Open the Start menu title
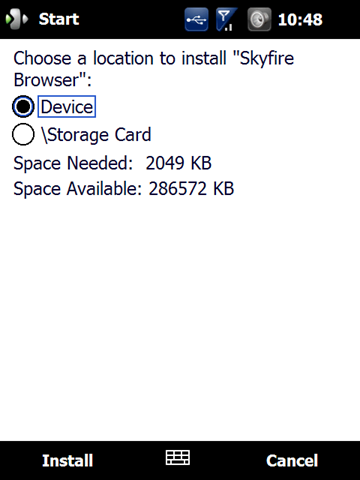The image size is (360, 480). (x=59, y=19)
